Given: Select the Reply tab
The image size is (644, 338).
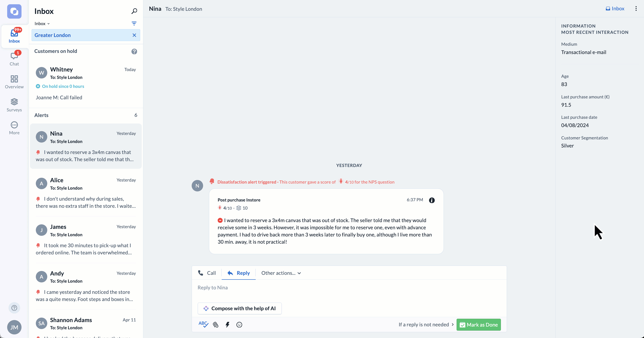Looking at the screenshot, I should (x=238, y=273).
